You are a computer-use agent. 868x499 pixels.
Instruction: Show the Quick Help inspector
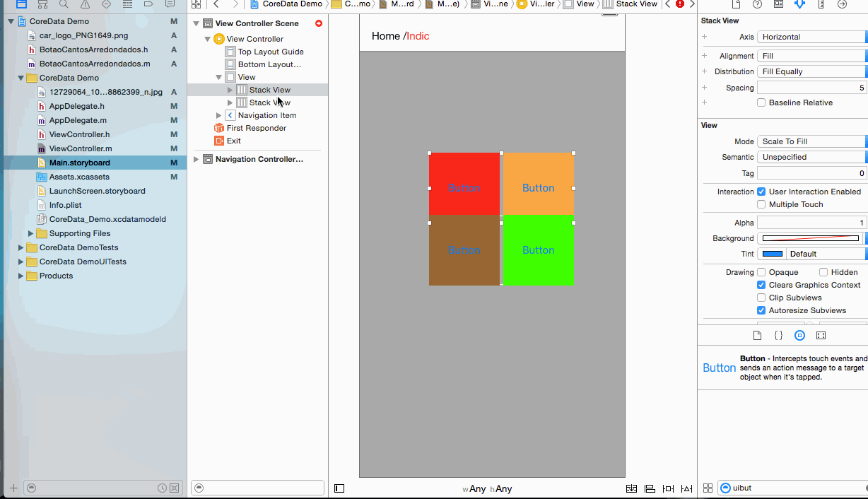point(757,4)
